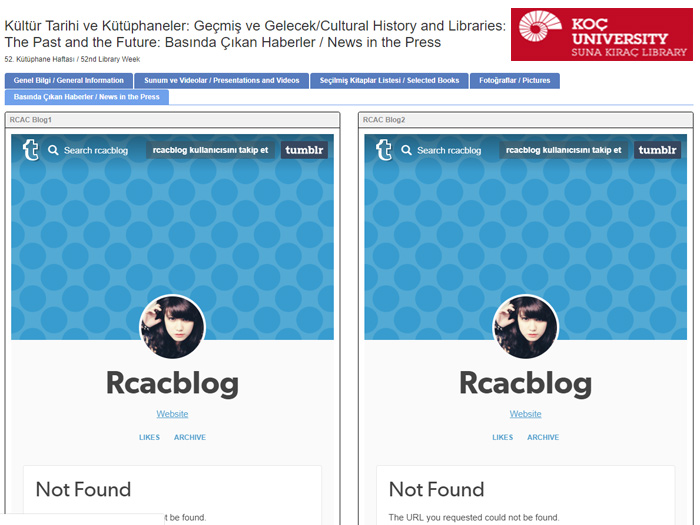Click search magnifier icon in RCAC Blog1
This screenshot has width=700, height=525.
click(x=53, y=150)
